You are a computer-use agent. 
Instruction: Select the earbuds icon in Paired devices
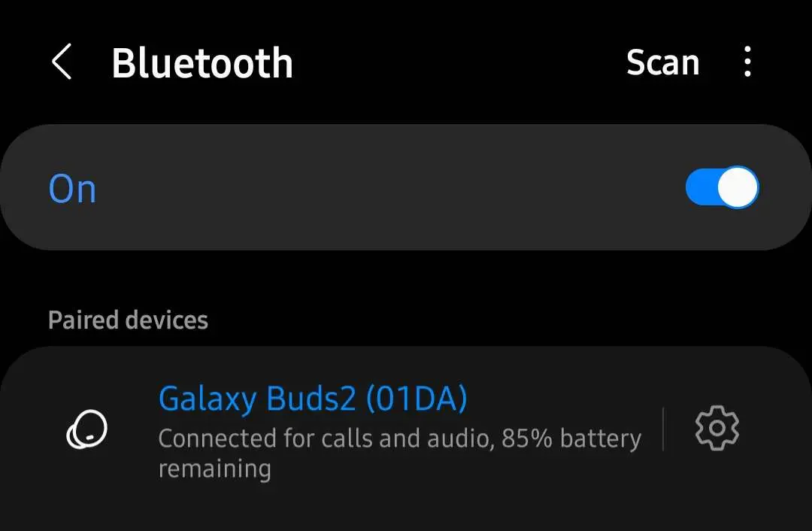coord(86,429)
